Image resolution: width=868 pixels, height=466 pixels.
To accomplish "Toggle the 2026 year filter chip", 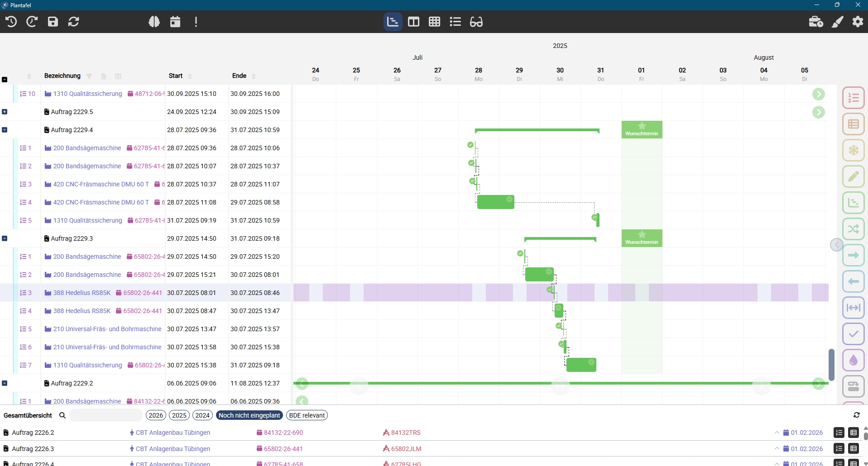I will point(156,415).
